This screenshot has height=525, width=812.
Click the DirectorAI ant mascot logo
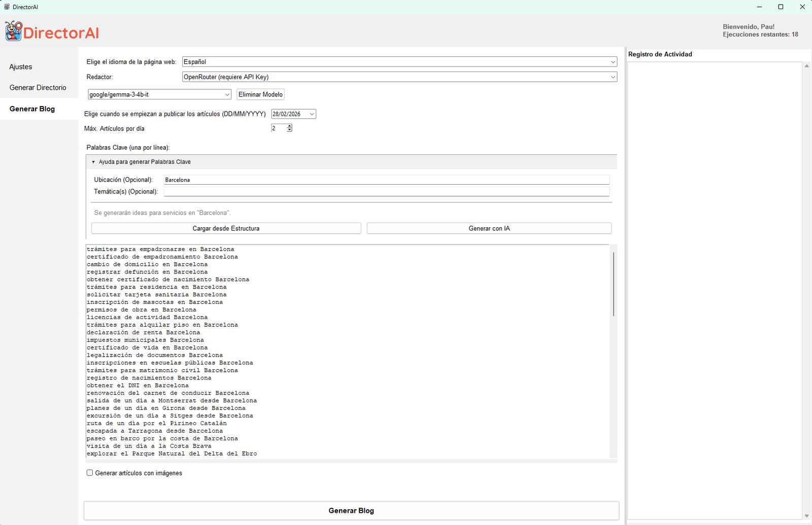(14, 31)
